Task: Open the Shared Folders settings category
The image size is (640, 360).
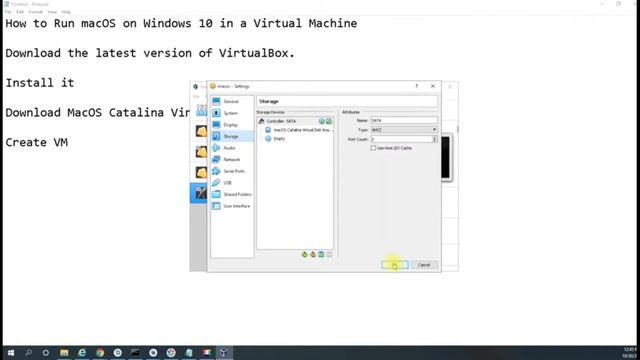Action: (x=232, y=194)
